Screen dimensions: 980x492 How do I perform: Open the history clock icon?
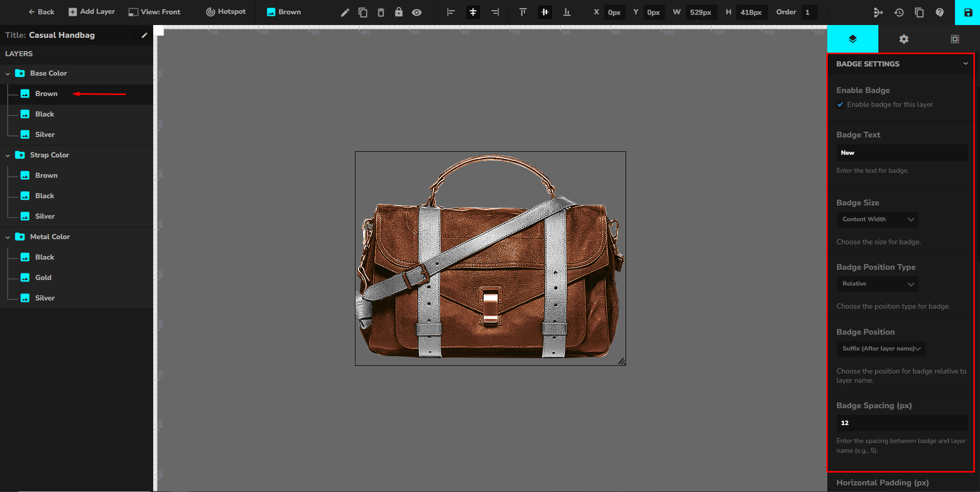pos(899,12)
